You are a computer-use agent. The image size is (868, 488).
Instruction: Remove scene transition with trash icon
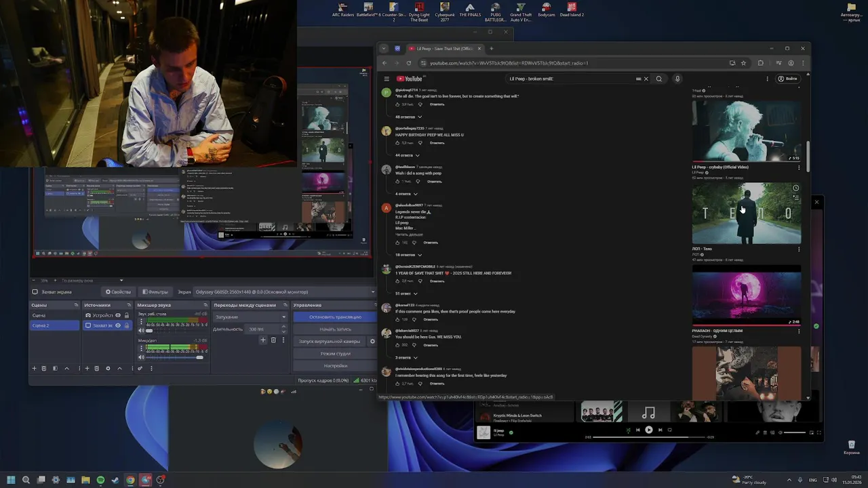click(273, 340)
